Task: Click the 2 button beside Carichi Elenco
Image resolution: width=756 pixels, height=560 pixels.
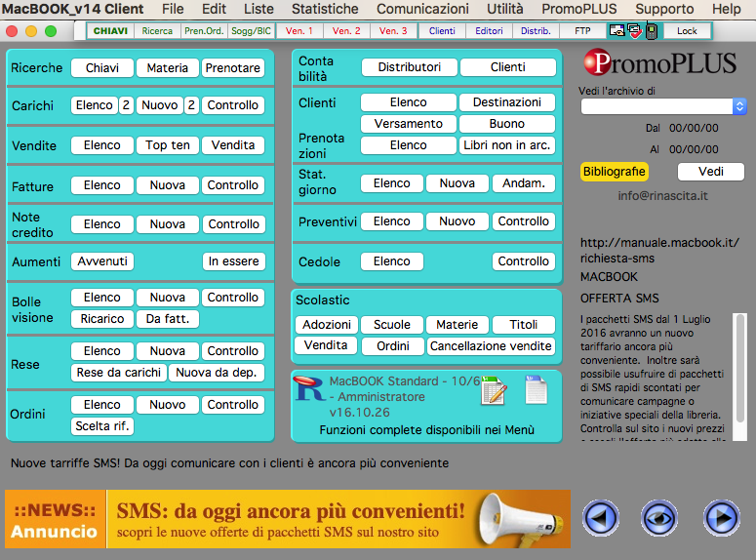Action: click(126, 105)
